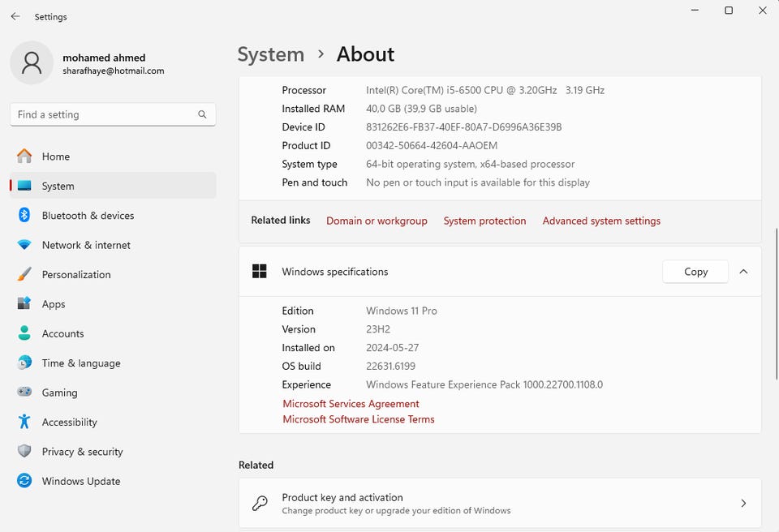779x532 pixels.
Task: Open Advanced system settings link
Action: (601, 221)
